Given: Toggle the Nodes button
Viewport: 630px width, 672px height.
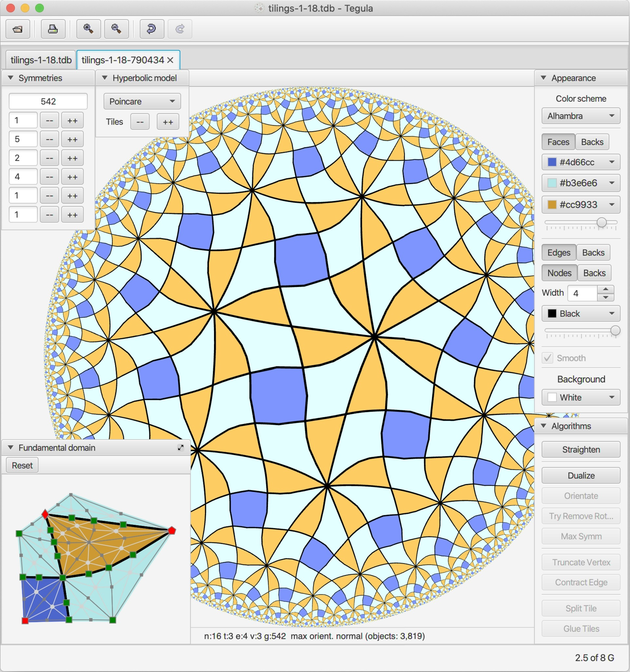Looking at the screenshot, I should click(x=560, y=273).
